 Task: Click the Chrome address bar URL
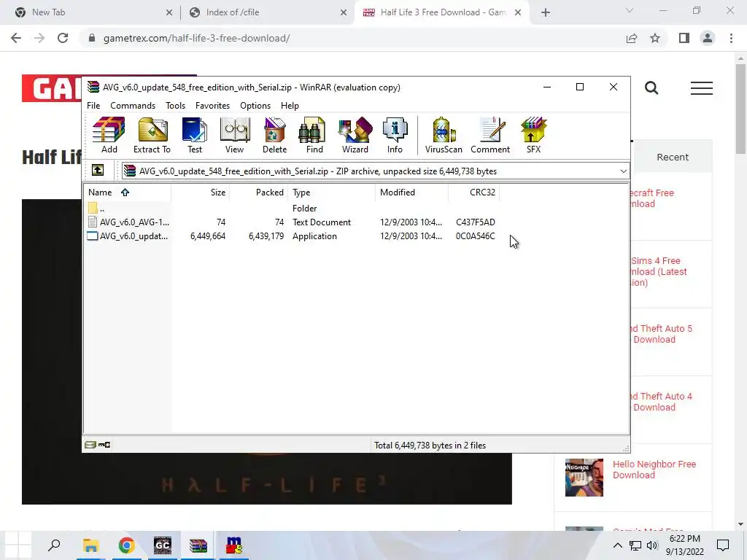(x=196, y=38)
